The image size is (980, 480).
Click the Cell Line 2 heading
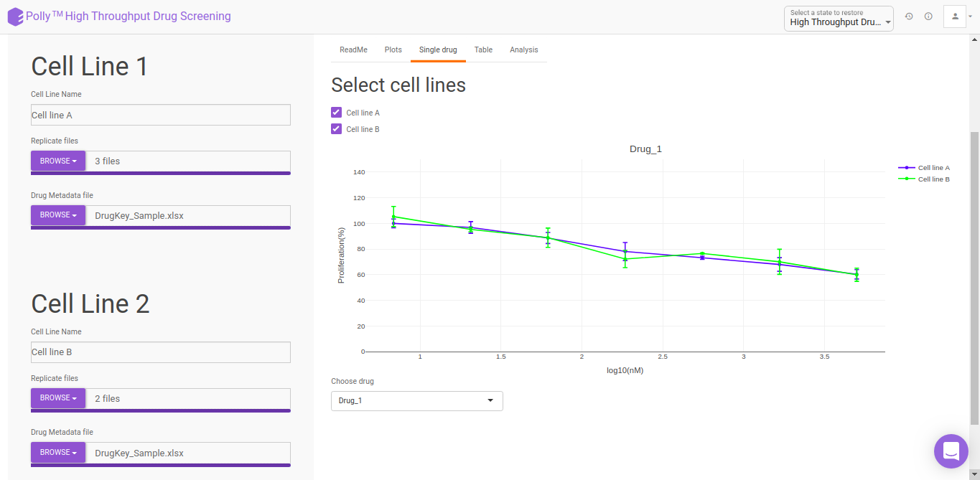point(90,303)
